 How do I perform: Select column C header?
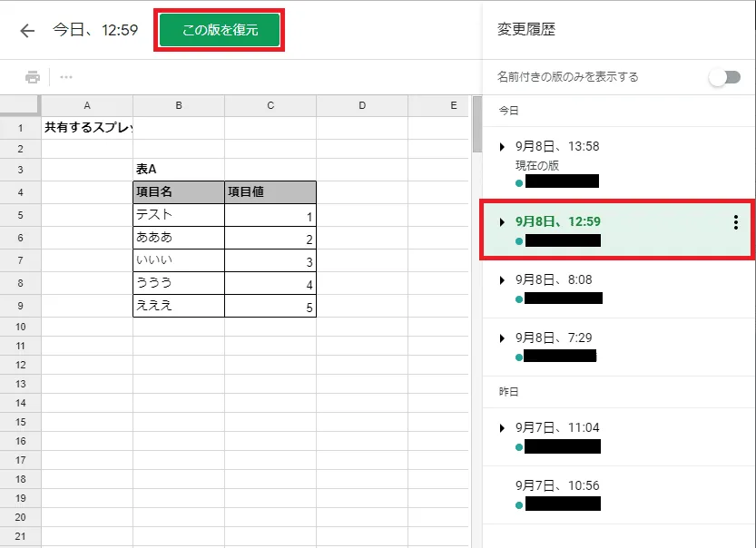[270, 105]
